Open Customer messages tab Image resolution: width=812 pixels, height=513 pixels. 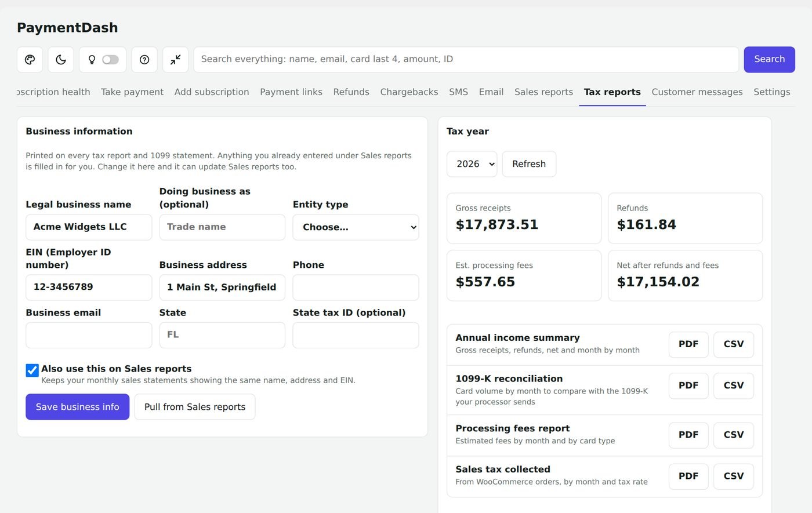[x=697, y=92]
